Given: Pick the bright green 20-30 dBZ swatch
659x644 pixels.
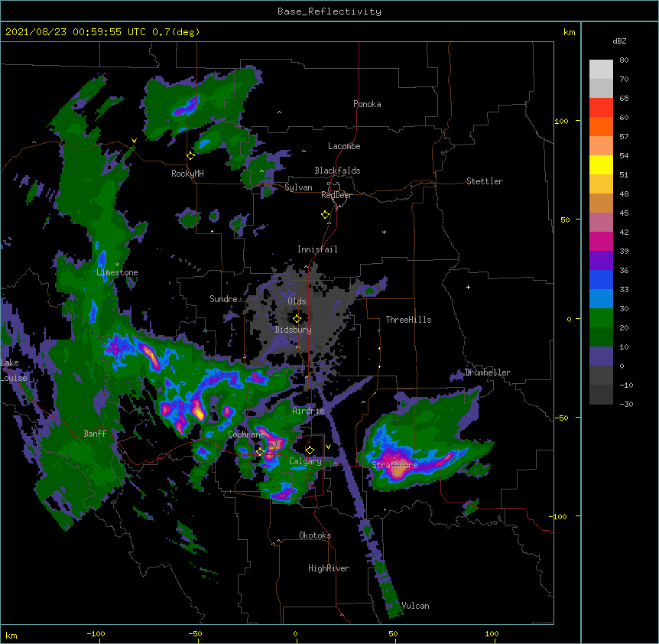Looking at the screenshot, I should 601,318.
